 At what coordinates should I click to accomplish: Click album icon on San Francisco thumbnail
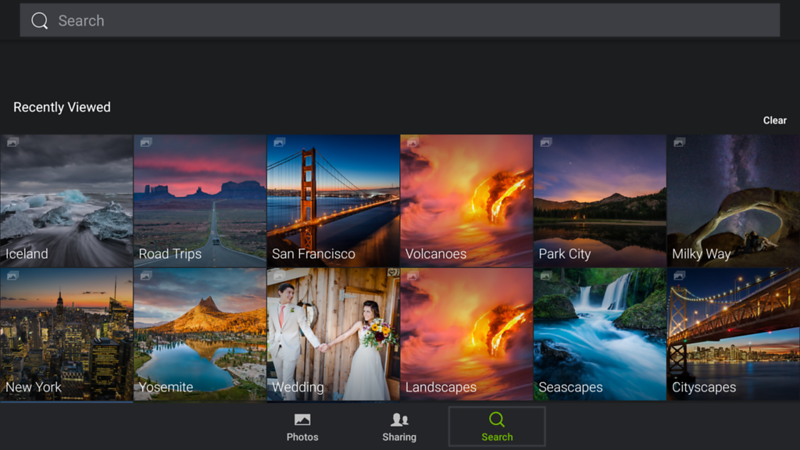(x=279, y=142)
